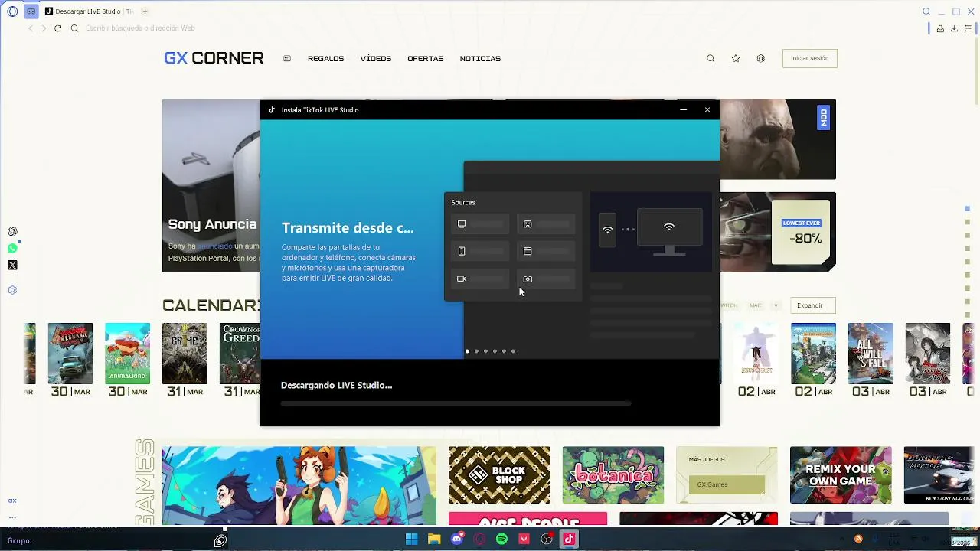980x551 pixels.
Task: Open the X (Twitter) sidebar icon
Action: tap(12, 265)
